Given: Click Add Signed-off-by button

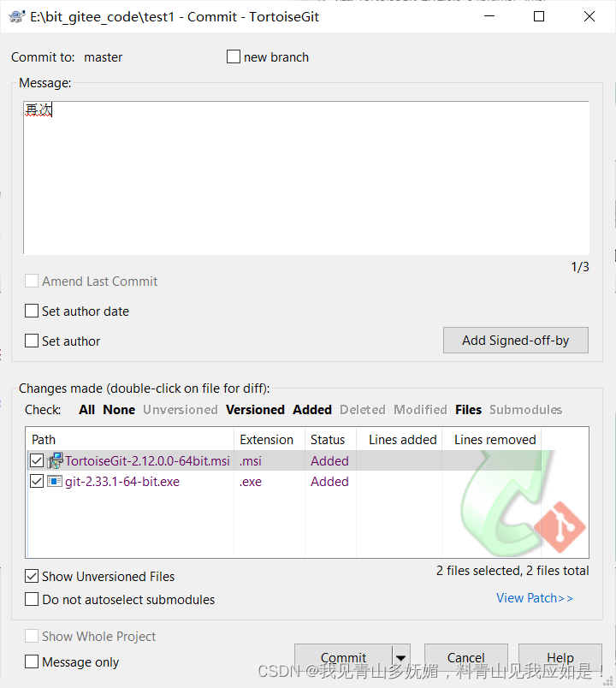Looking at the screenshot, I should (x=516, y=340).
